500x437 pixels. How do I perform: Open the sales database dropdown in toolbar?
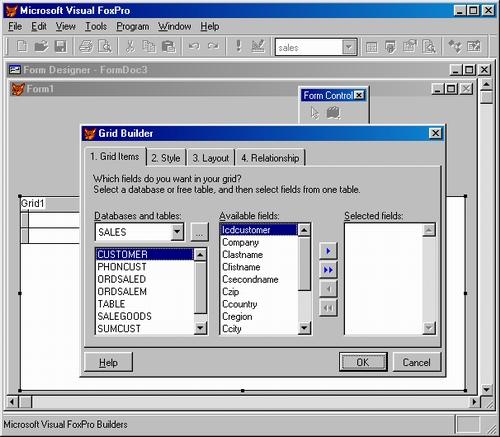(x=349, y=47)
